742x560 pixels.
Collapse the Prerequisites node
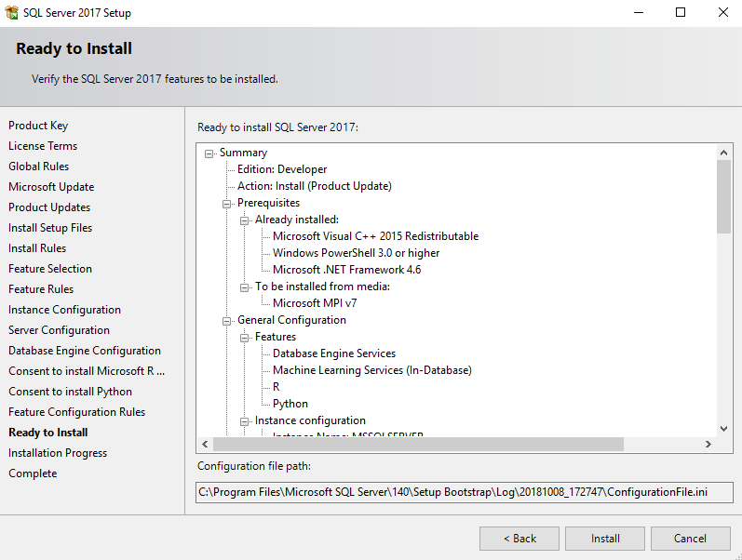pos(227,203)
